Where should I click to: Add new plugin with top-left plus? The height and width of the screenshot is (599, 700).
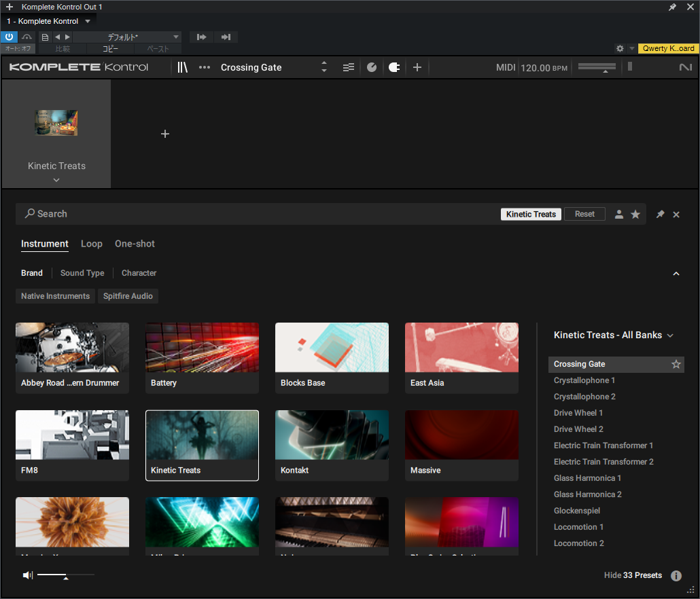[x=10, y=7]
